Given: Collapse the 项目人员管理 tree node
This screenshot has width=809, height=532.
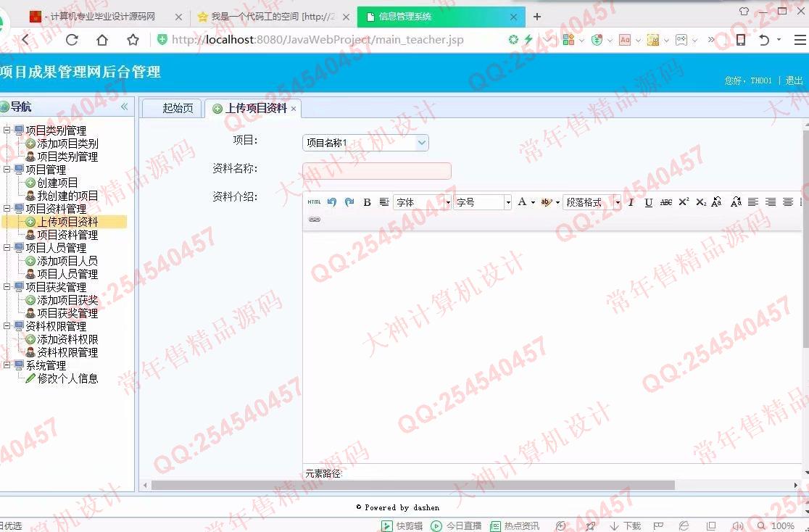Looking at the screenshot, I should pyautogui.click(x=7, y=248).
